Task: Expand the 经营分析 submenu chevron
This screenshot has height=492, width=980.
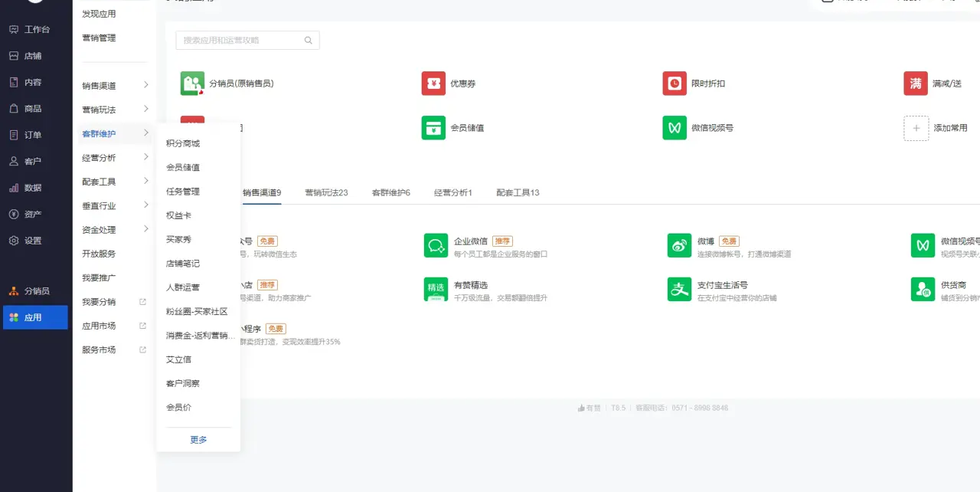Action: click(x=145, y=157)
